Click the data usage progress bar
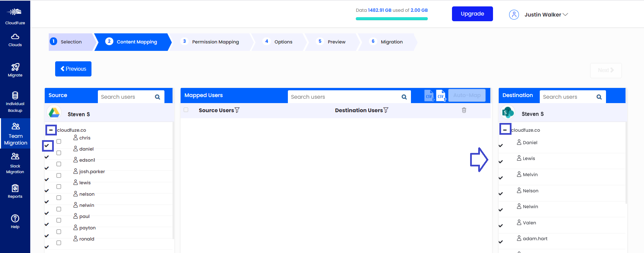The image size is (644, 253). coord(391,19)
